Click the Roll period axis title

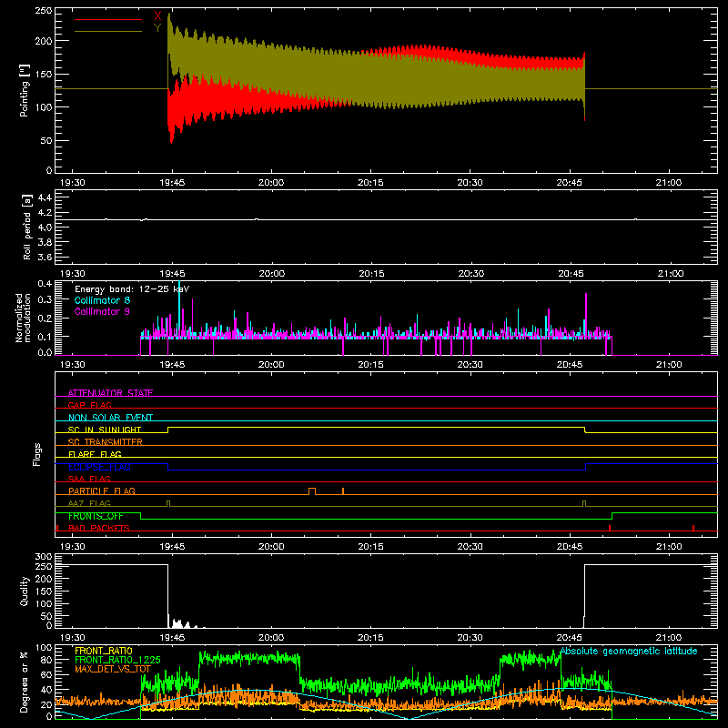(x=27, y=227)
